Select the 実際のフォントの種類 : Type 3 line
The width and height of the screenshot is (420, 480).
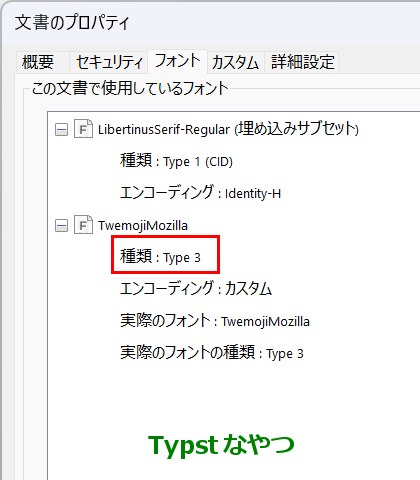(x=212, y=353)
